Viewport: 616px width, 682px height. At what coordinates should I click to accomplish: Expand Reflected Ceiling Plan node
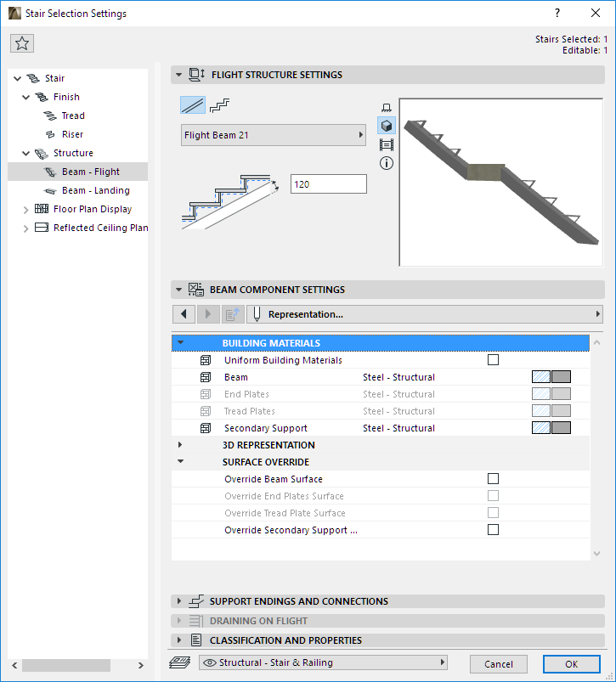(x=26, y=228)
